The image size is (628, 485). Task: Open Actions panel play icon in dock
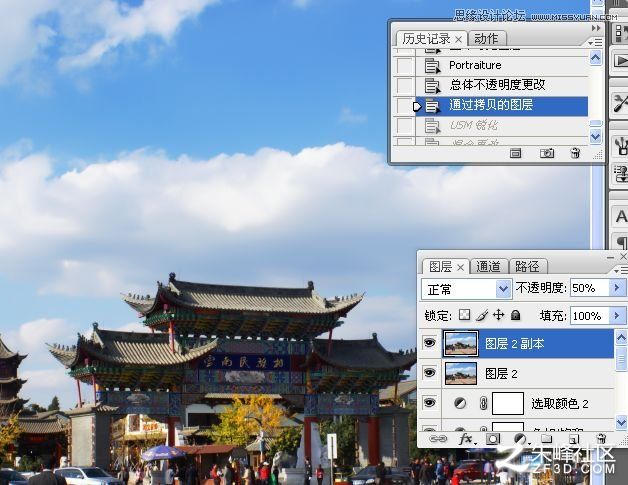tap(621, 60)
